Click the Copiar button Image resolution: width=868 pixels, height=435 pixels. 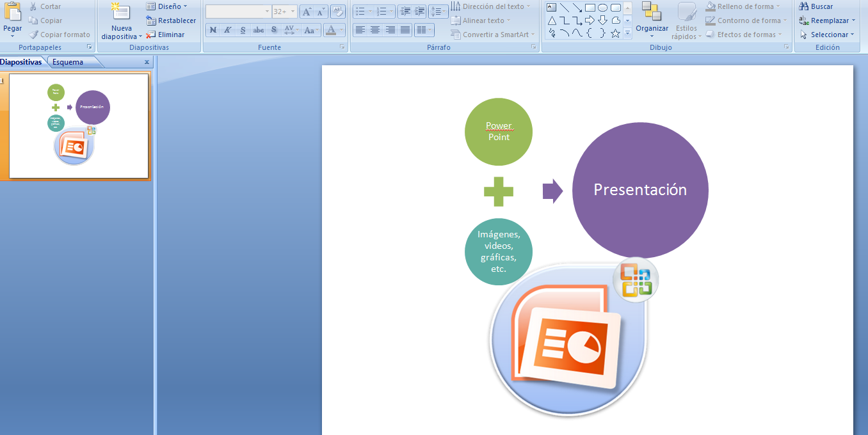pyautogui.click(x=45, y=20)
